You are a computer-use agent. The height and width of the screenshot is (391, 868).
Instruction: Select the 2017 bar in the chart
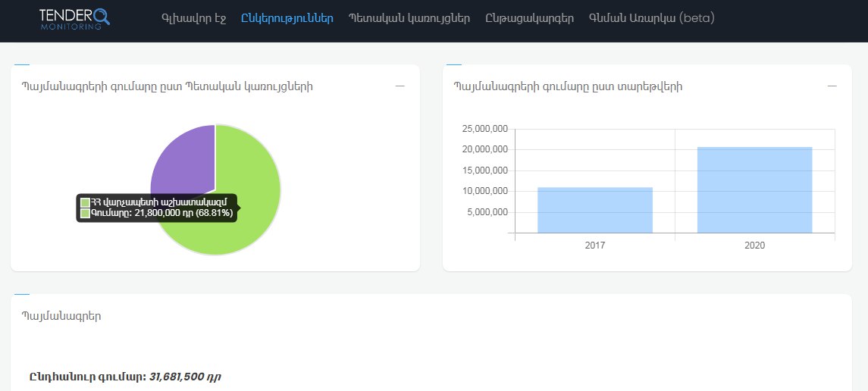pyautogui.click(x=595, y=210)
